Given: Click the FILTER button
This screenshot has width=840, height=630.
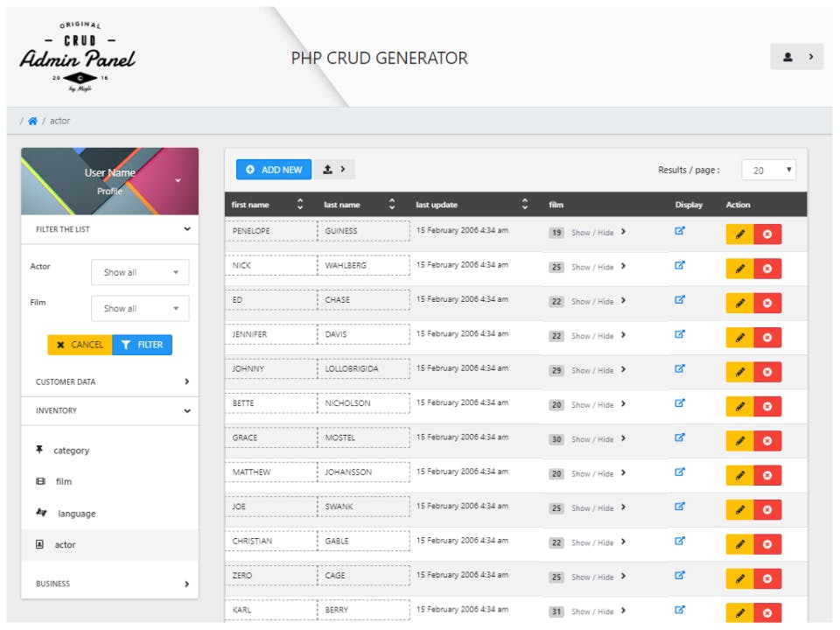Looking at the screenshot, I should [x=142, y=345].
